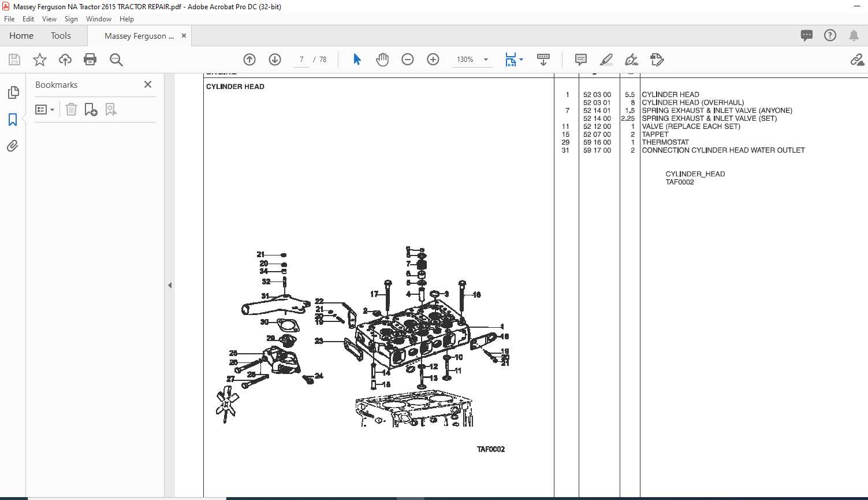This screenshot has width=868, height=500.
Task: Open the Window menu
Action: (99, 19)
